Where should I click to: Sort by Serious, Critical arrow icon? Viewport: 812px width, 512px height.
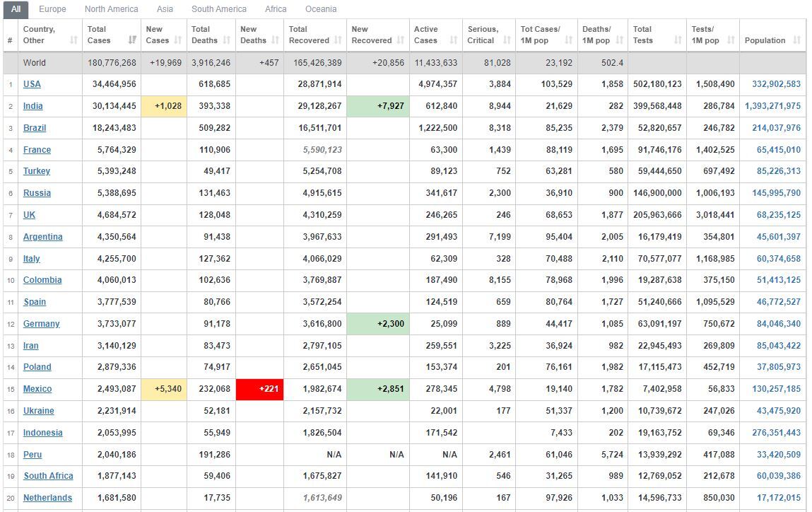tap(507, 40)
